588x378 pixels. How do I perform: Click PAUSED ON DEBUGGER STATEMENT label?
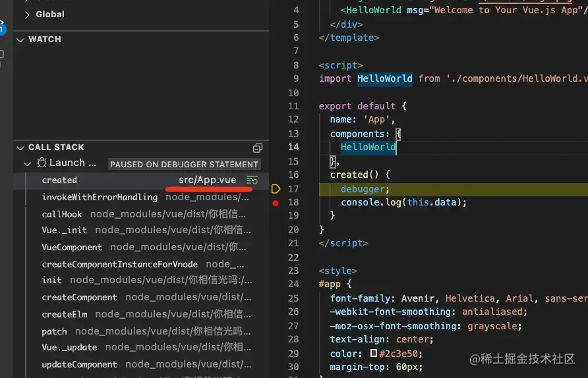[184, 165]
